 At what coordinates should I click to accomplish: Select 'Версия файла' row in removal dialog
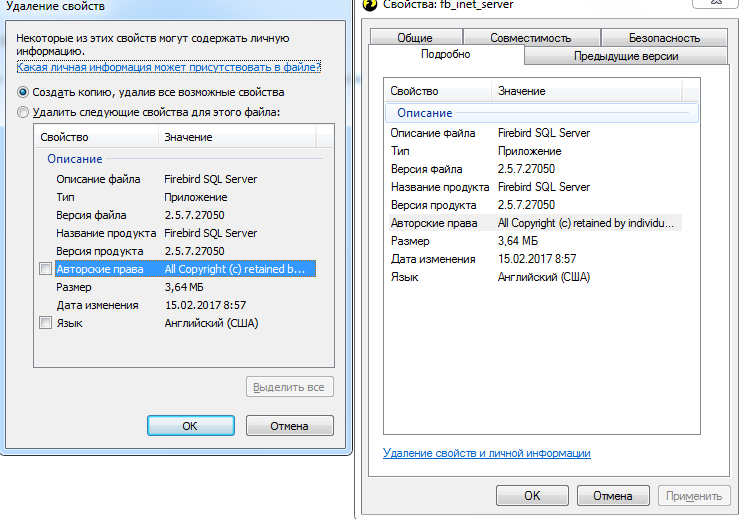(185, 215)
